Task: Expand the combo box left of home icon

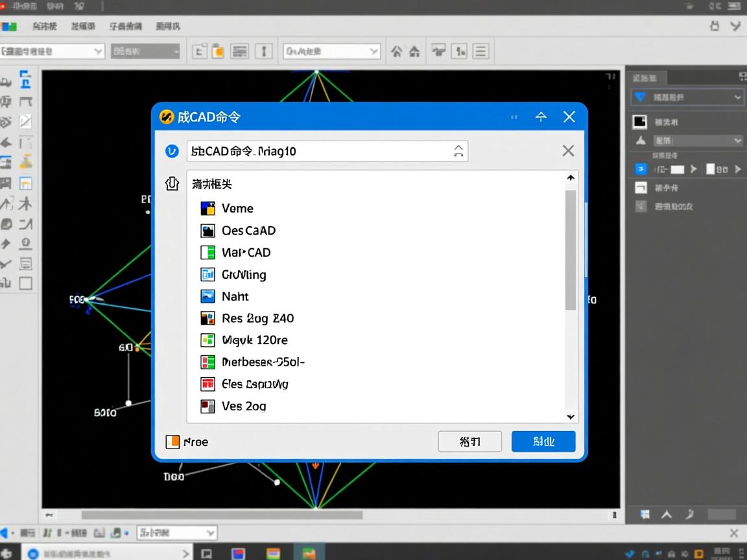Action: tap(331, 51)
